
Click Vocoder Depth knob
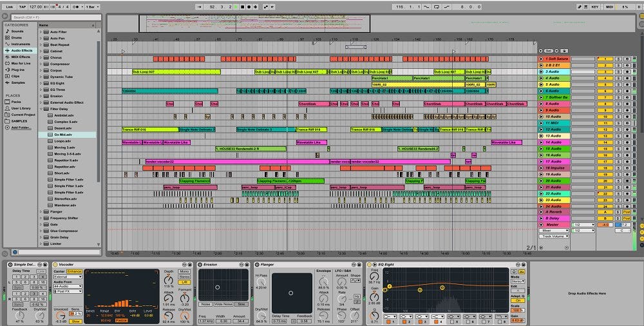(x=169, y=279)
